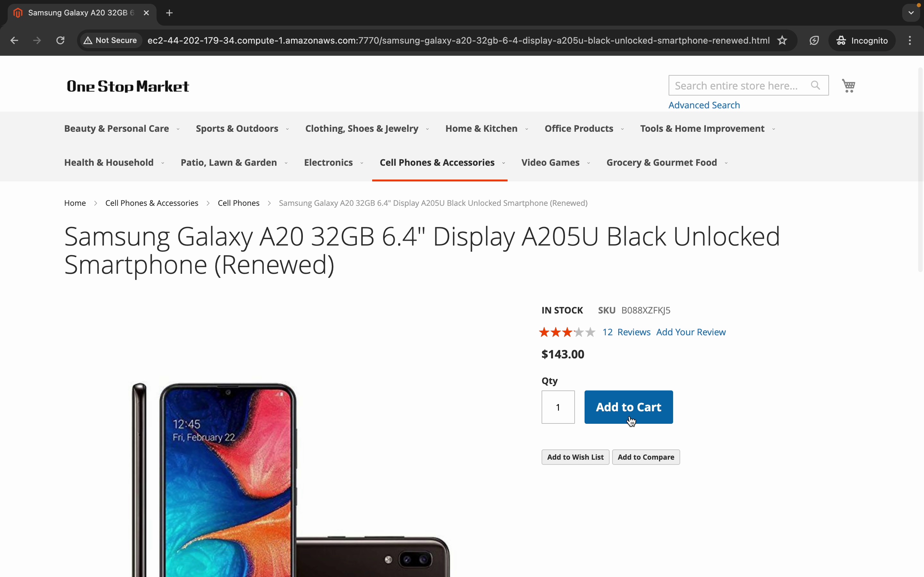Click the search magnifier icon

pyautogui.click(x=815, y=86)
